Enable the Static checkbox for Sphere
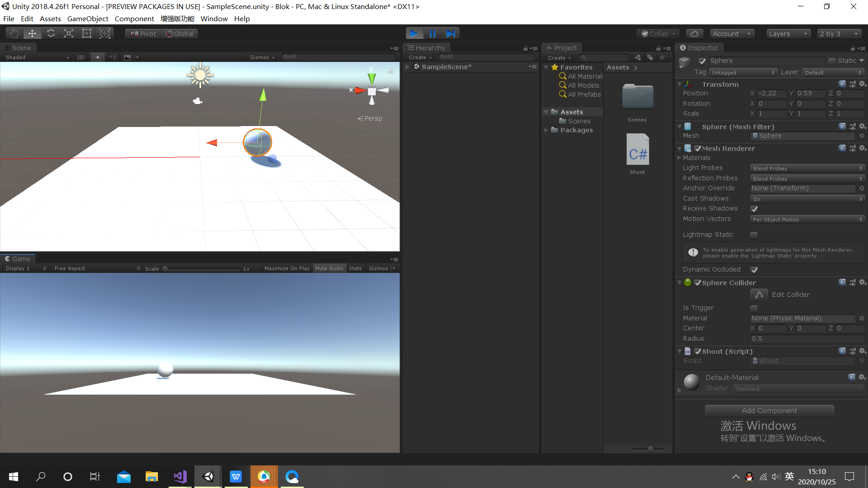This screenshot has width=868, height=488. [x=832, y=61]
